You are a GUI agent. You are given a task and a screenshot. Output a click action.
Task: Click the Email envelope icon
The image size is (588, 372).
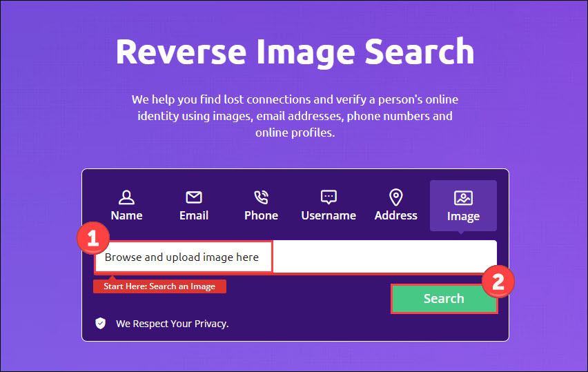(x=194, y=197)
